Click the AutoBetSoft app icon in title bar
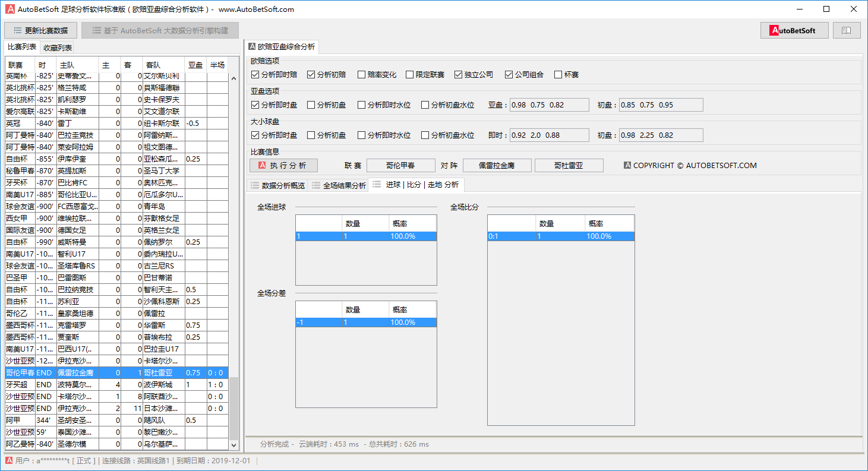This screenshot has width=868, height=471. (10, 9)
